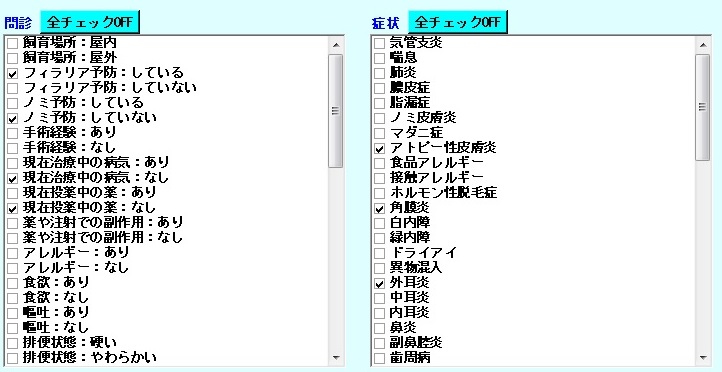Viewport: 722px width, 372px height.
Task: Check 歯周病 symptom
Action: [379, 358]
